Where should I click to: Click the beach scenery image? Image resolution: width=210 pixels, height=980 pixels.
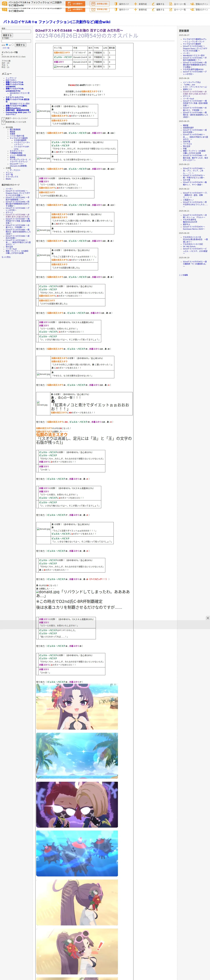(77, 756)
